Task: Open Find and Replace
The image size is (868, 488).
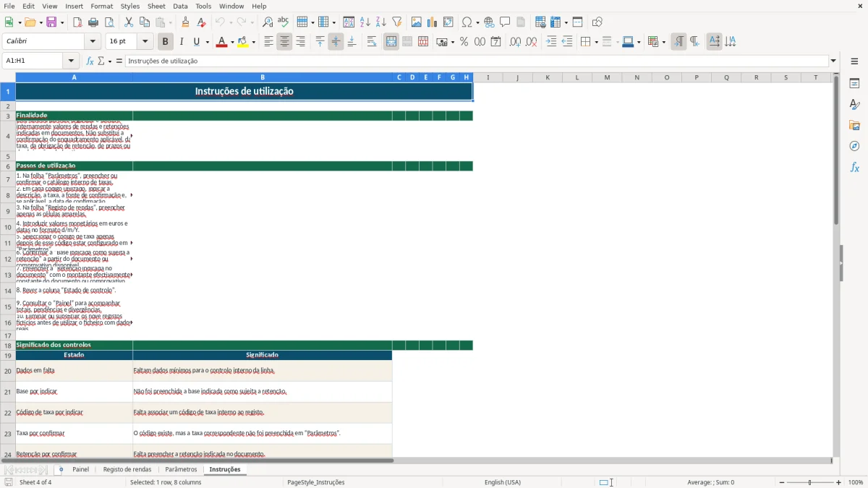Action: 268,22
